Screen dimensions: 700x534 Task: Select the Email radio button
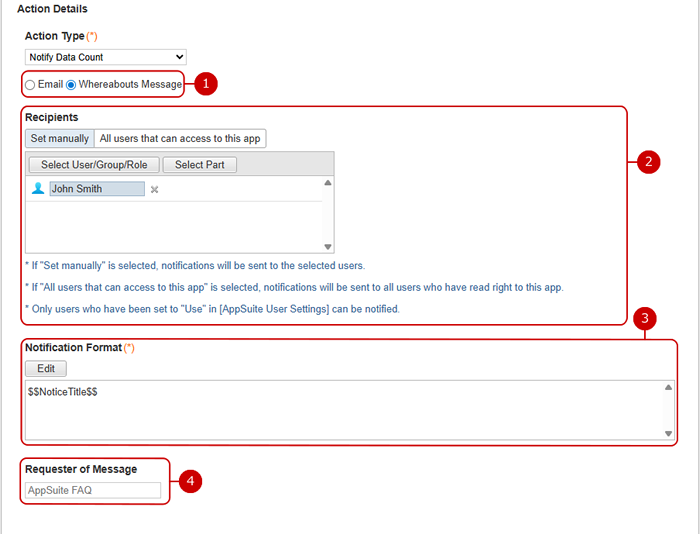coord(30,85)
